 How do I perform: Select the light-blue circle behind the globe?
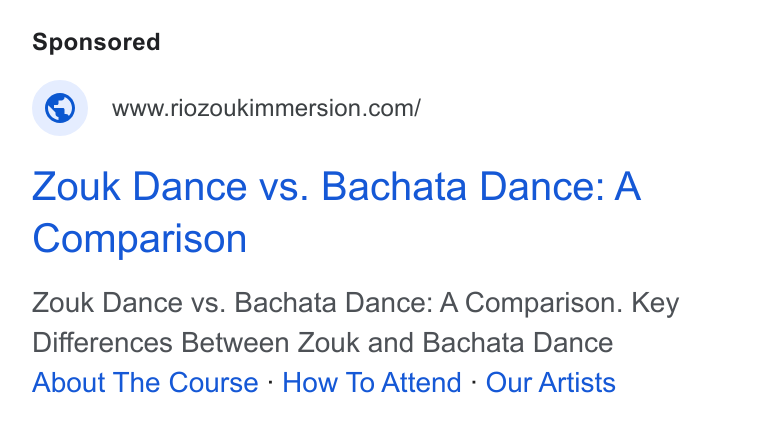coord(60,108)
